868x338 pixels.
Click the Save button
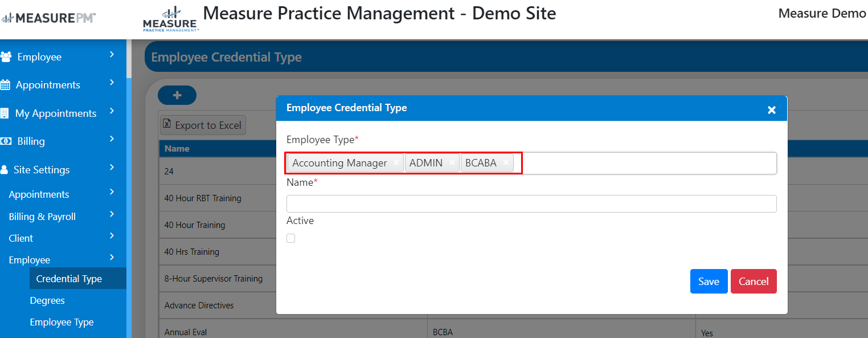709,282
